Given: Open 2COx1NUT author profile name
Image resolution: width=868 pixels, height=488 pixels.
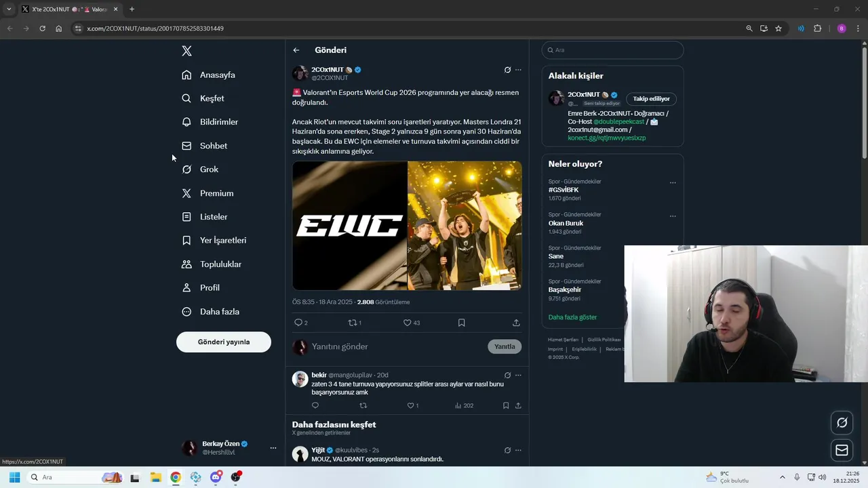Looking at the screenshot, I should (x=328, y=70).
